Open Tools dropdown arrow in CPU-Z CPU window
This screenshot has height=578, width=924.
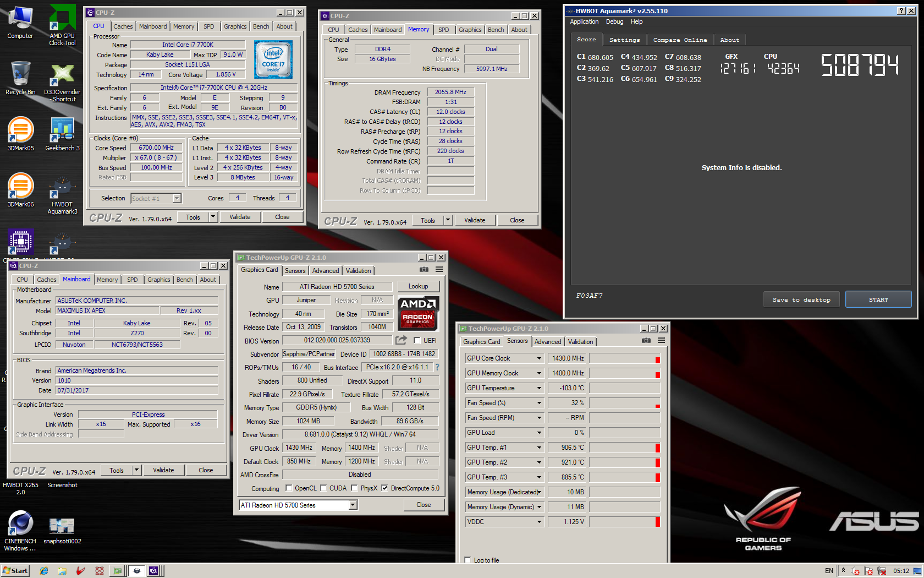click(213, 217)
